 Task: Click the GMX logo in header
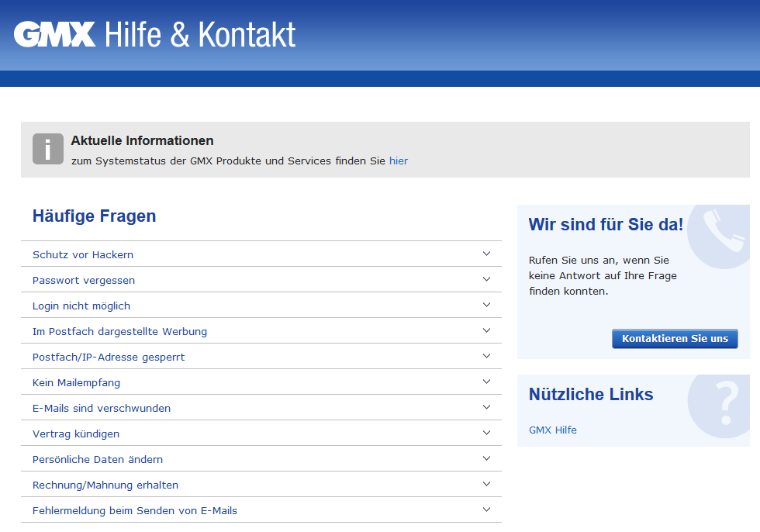54,34
